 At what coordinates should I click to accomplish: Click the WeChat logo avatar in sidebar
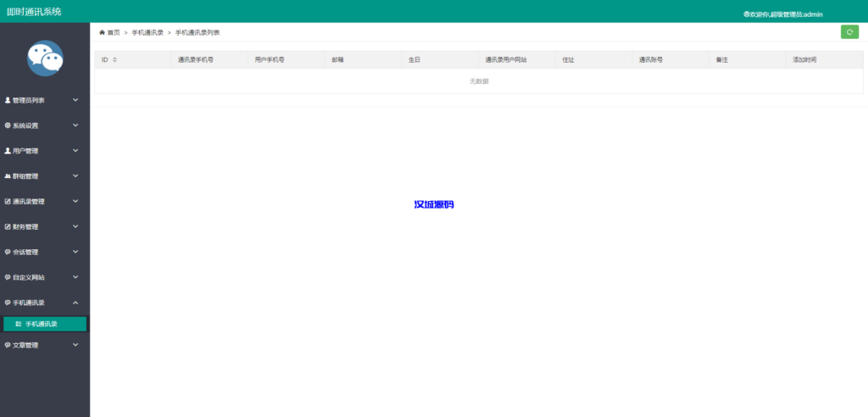click(x=45, y=58)
